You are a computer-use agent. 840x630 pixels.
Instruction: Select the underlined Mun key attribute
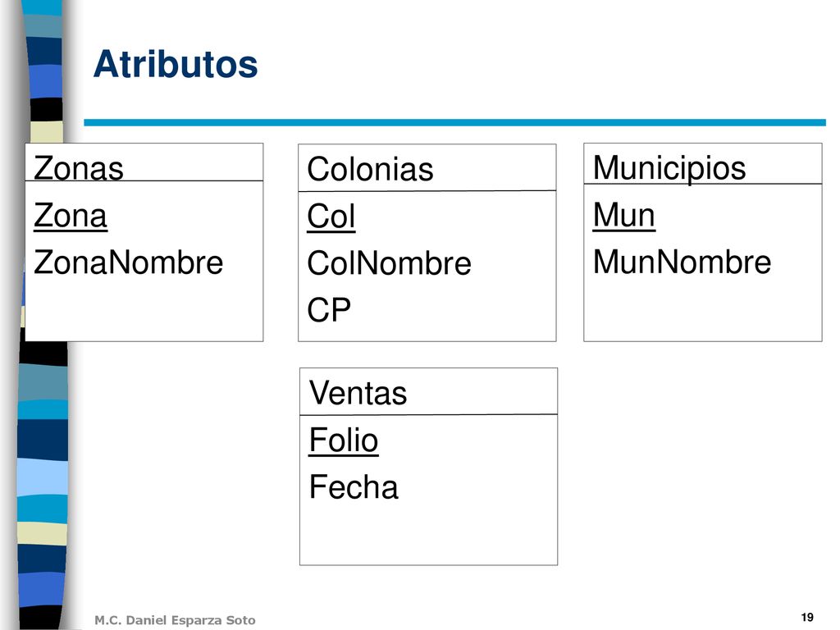623,216
